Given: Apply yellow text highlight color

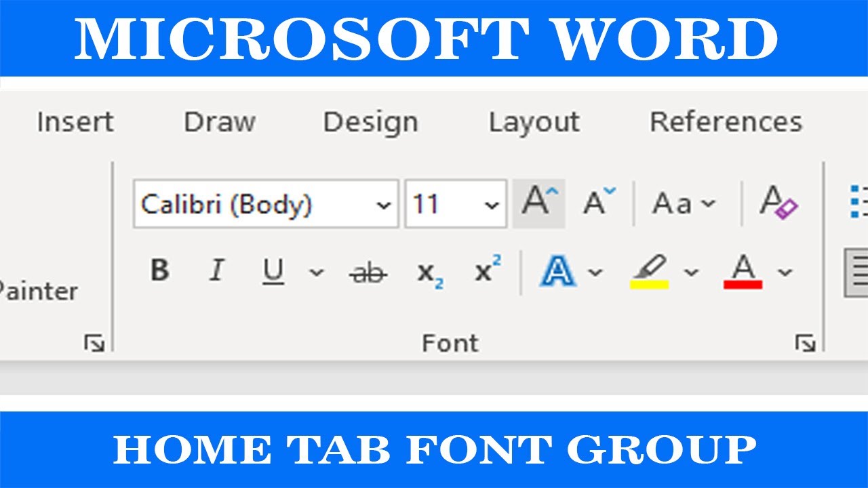Looking at the screenshot, I should [x=650, y=272].
